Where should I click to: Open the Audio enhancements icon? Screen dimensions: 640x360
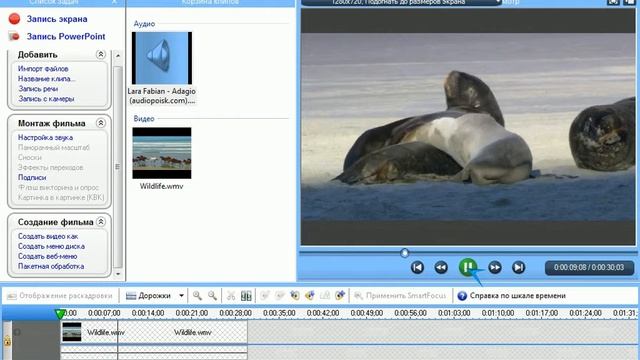click(x=340, y=296)
